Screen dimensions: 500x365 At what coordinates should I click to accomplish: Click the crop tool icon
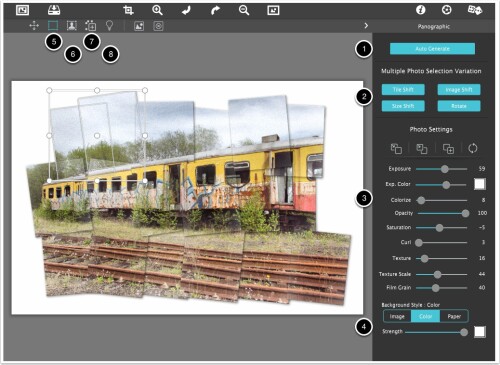[x=128, y=10]
